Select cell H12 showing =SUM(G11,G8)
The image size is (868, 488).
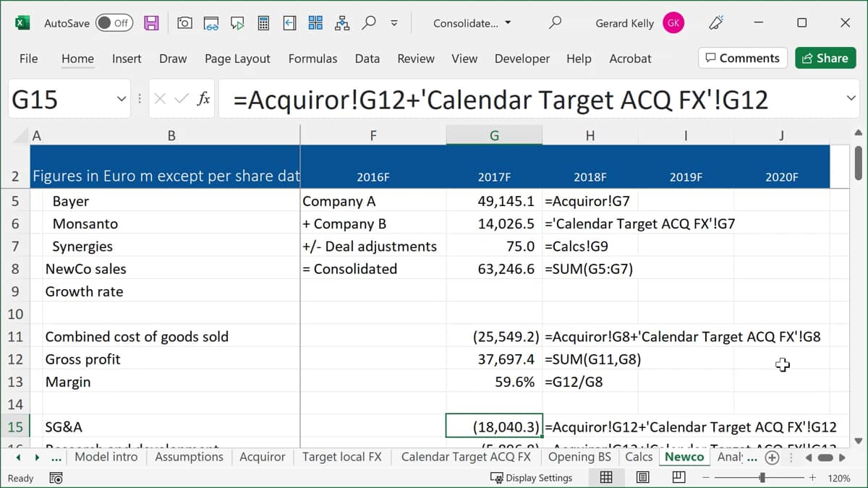coord(590,359)
